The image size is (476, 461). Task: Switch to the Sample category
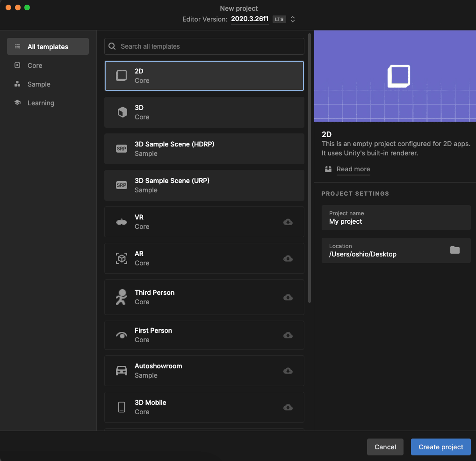pos(48,84)
